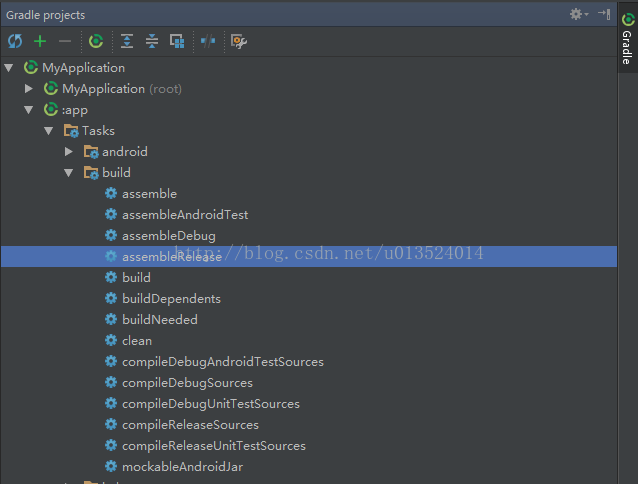Toggle offline mode in the toolbar
The width and height of the screenshot is (638, 484).
click(x=208, y=41)
